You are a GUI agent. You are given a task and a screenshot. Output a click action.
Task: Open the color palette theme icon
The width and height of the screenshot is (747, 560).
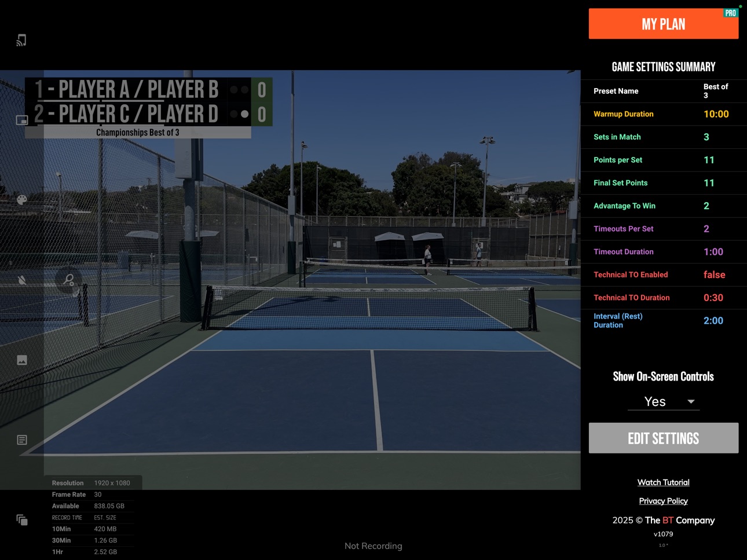[x=22, y=200]
